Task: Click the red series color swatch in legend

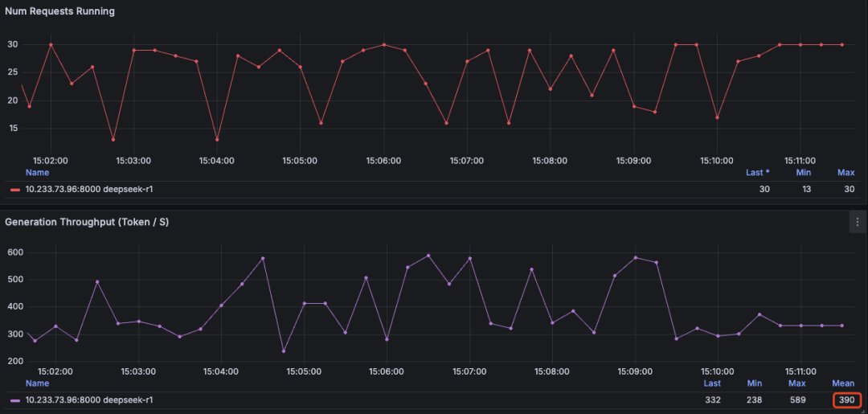Action: click(x=15, y=190)
